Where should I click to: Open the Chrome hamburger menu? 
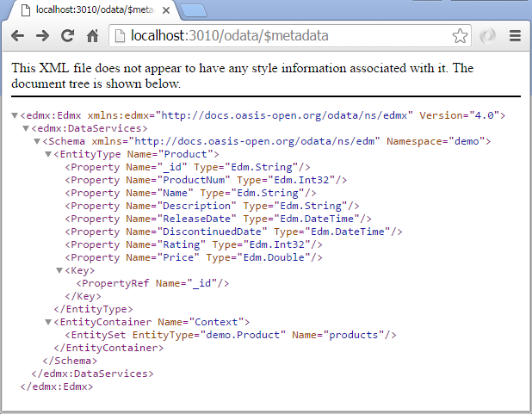515,35
